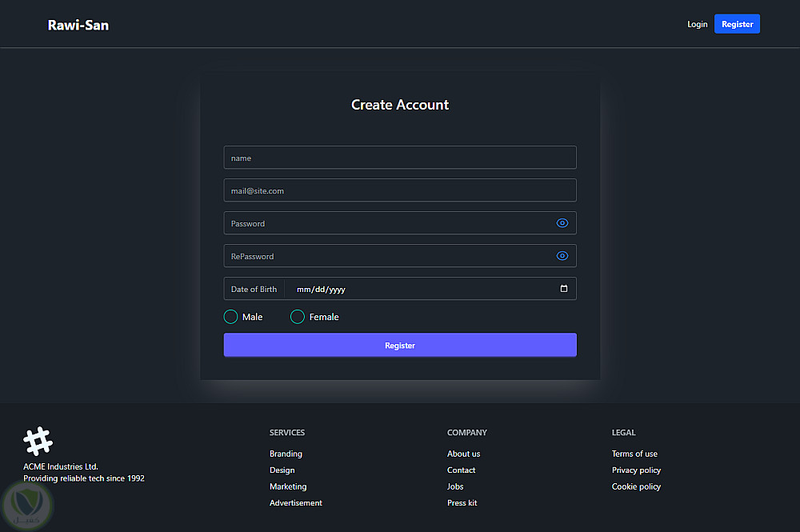Open the Marketing link in footer
This screenshot has width=800, height=532.
pyautogui.click(x=288, y=486)
